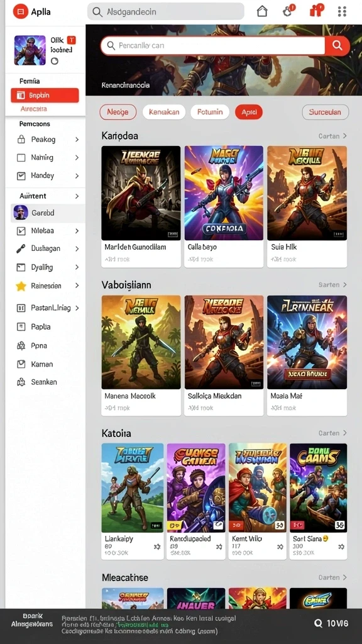Expand the Aulntent section chevron
This screenshot has width=362, height=644.
coord(77,196)
